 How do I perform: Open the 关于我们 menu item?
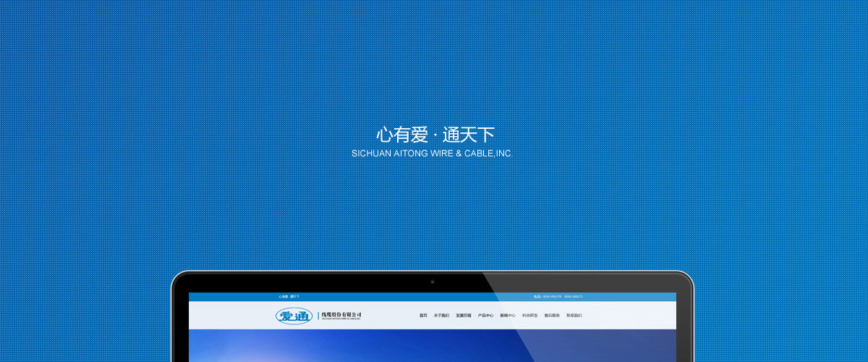[441, 316]
